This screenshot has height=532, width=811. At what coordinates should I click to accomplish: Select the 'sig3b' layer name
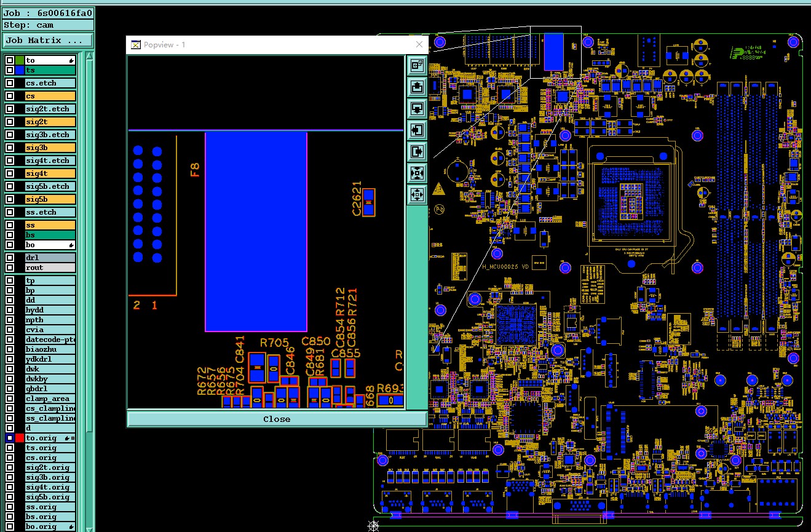[x=50, y=148]
